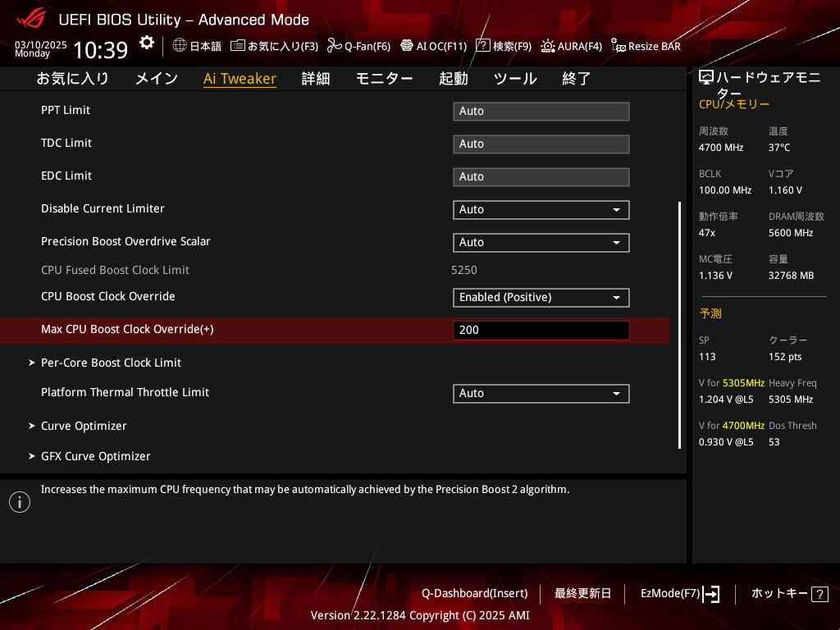Image resolution: width=840 pixels, height=630 pixels.
Task: Open ツール tab
Action: [x=515, y=79]
